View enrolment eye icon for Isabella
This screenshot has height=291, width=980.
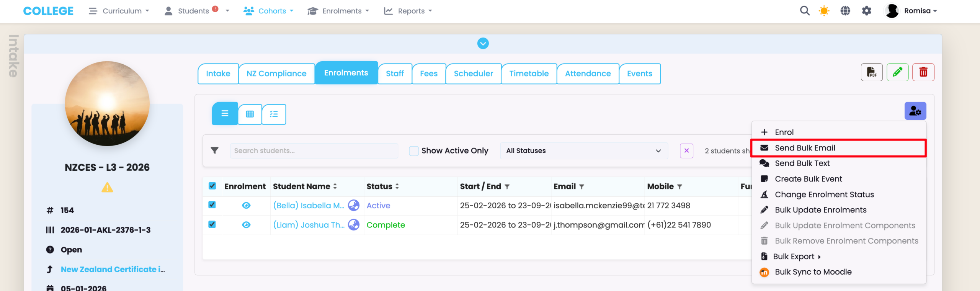click(x=246, y=206)
